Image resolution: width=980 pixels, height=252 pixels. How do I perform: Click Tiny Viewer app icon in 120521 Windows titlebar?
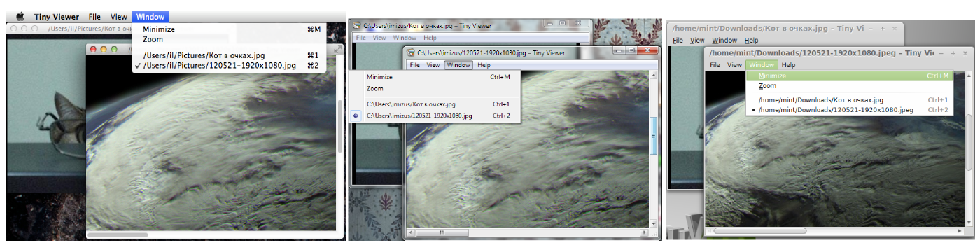411,52
